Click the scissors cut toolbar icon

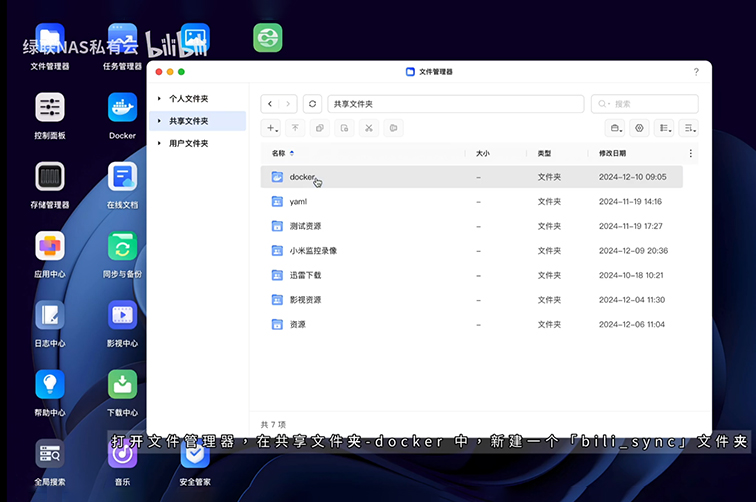(369, 128)
